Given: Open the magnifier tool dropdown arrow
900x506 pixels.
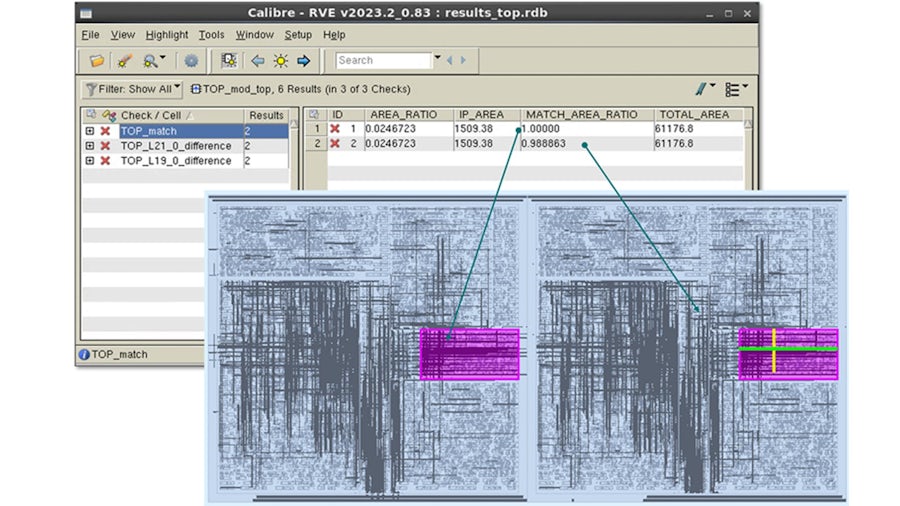Looking at the screenshot, I should (163, 57).
